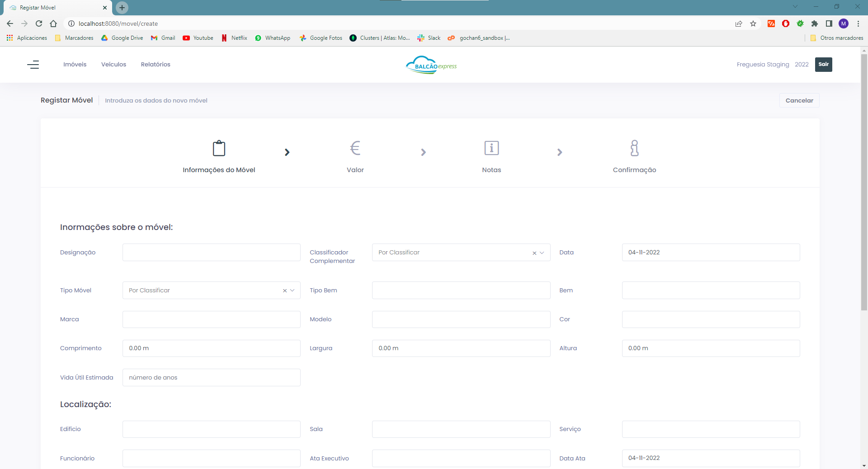Open the Chrome profile avatar M

click(x=844, y=23)
